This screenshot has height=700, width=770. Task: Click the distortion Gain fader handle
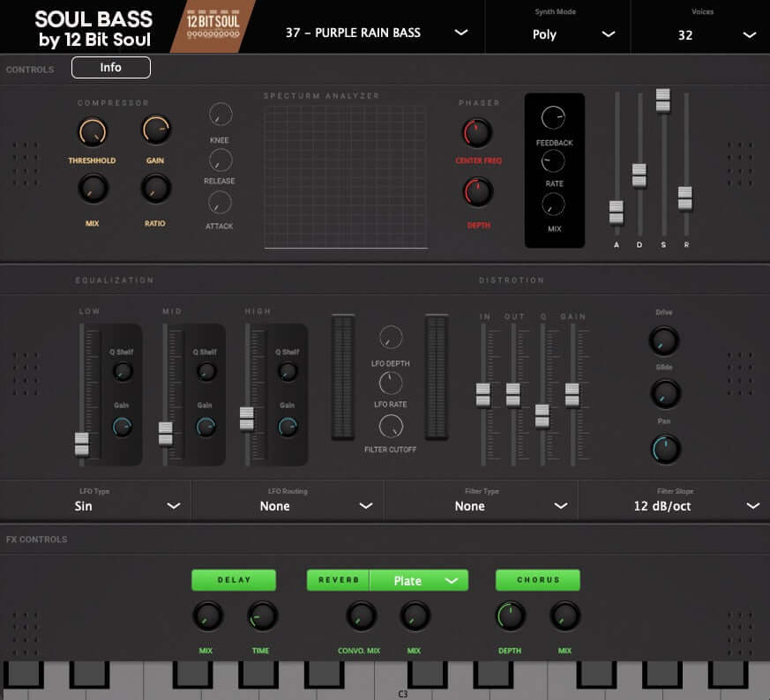[572, 395]
